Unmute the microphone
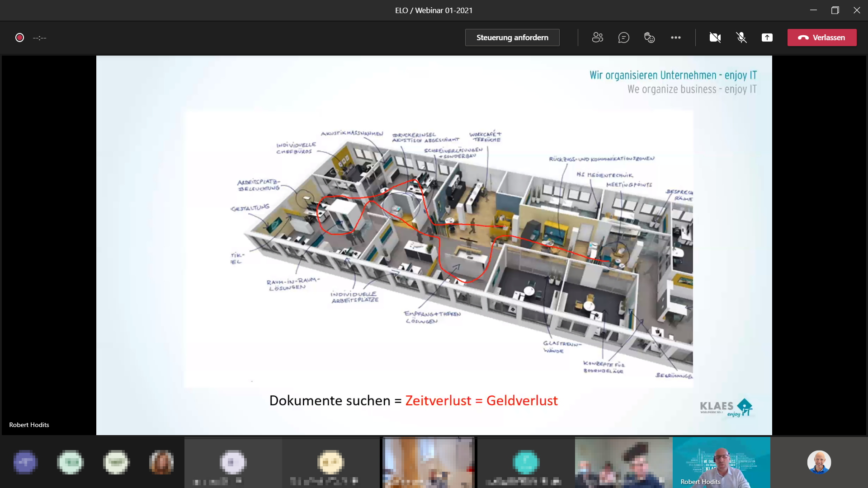 (741, 38)
